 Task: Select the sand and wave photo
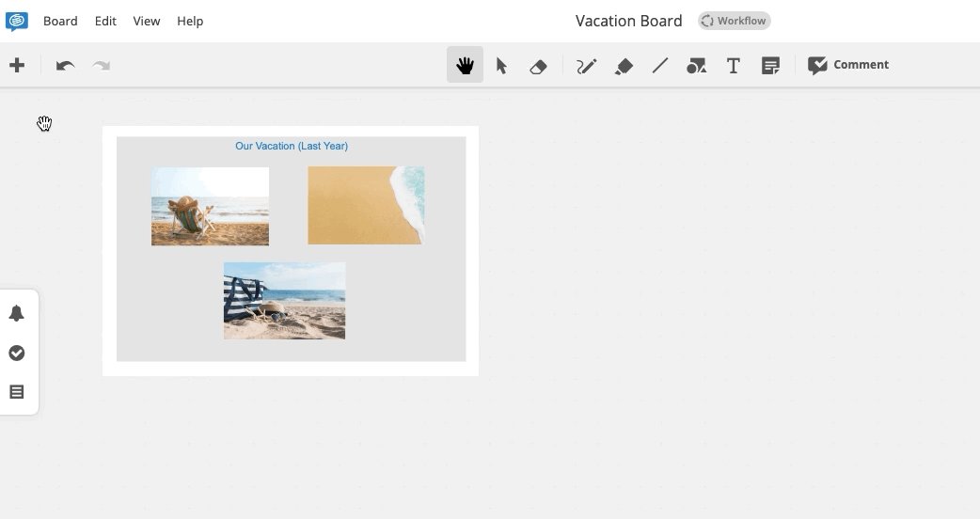(366, 205)
